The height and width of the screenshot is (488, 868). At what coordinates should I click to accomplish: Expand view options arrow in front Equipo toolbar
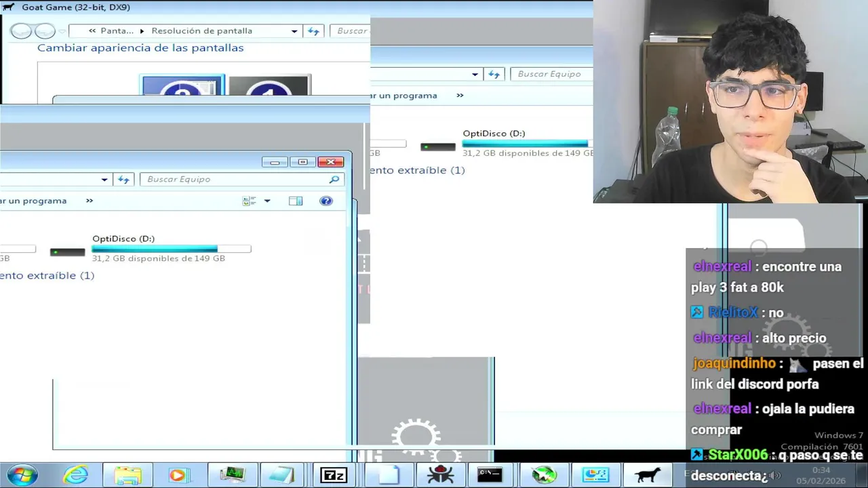[x=267, y=201]
